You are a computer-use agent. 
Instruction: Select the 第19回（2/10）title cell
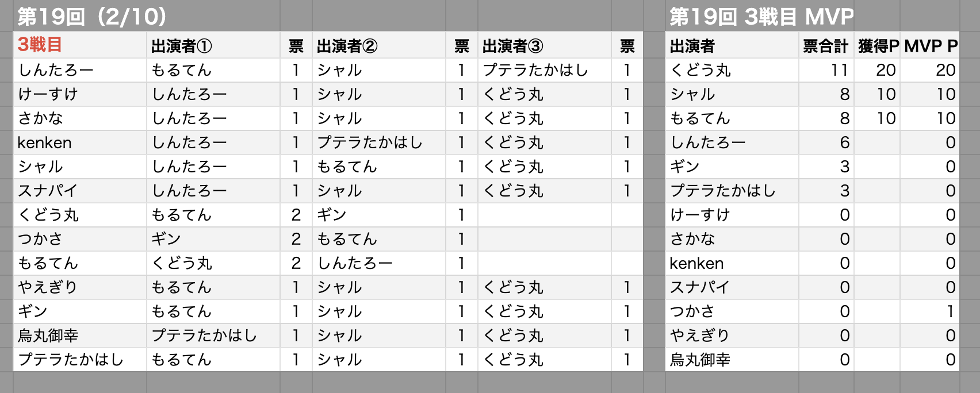pyautogui.click(x=92, y=17)
